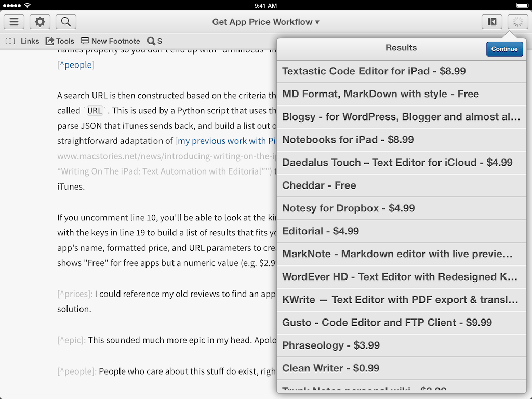Screen dimensions: 532x399
Task: Pick the Cheddar - Free result
Action: (402, 185)
